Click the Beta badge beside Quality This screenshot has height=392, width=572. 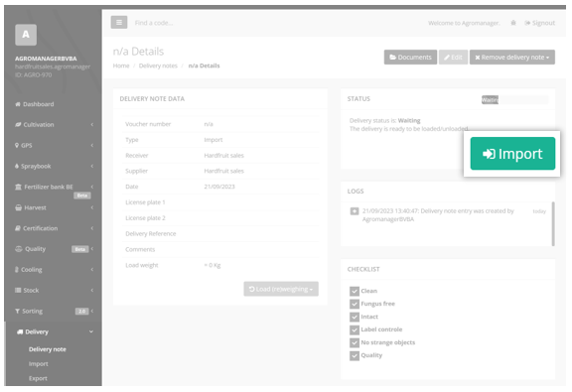pos(79,249)
